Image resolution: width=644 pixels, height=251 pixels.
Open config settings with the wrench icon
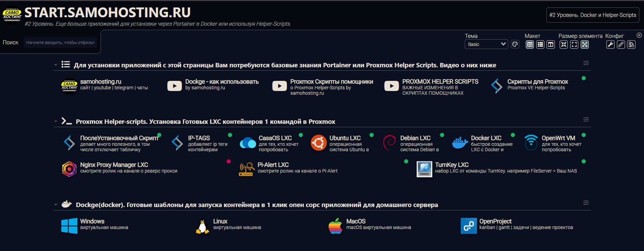(x=610, y=44)
